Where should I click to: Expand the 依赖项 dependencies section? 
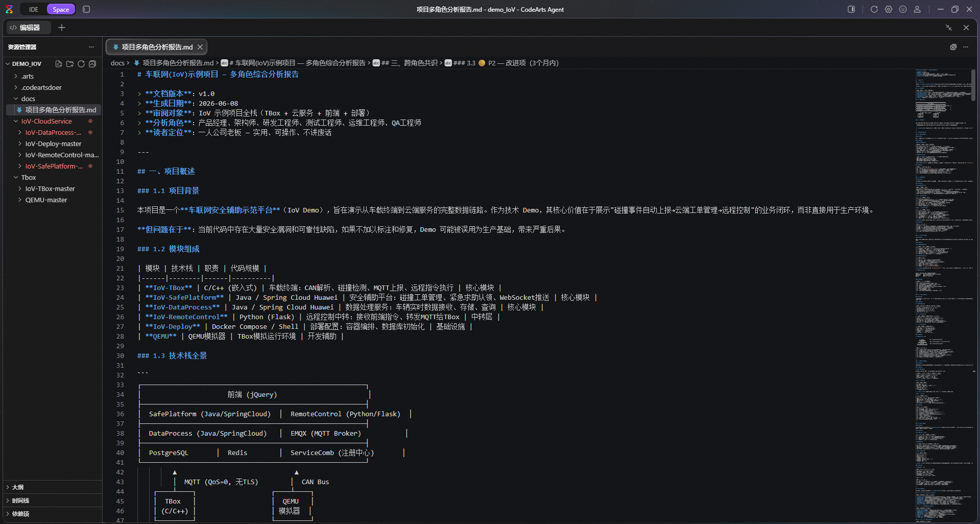pyautogui.click(x=53, y=514)
